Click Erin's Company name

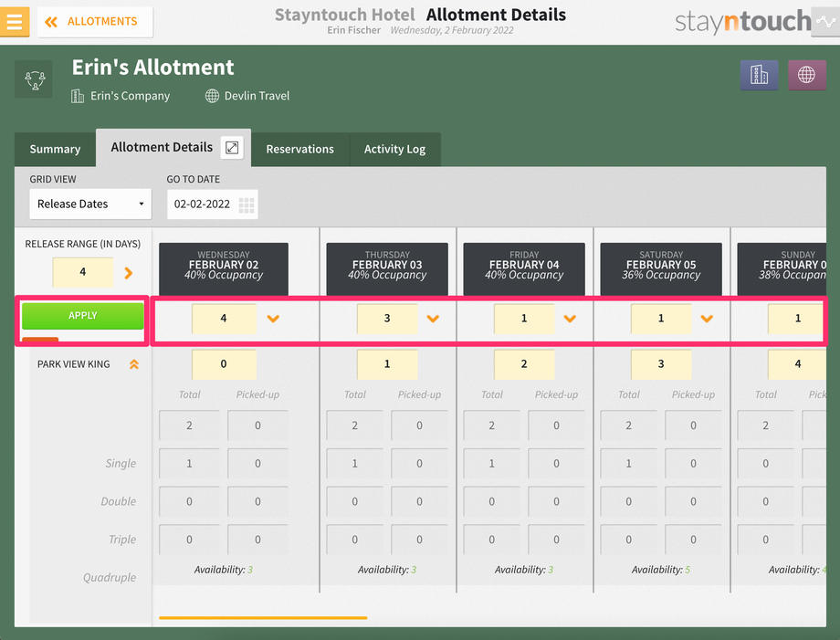(131, 96)
